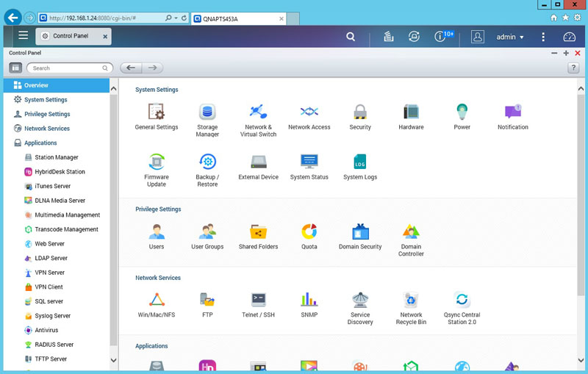Viewport: 588px width, 374px height.
Task: Collapse the Applications section in sidebar
Action: click(40, 143)
